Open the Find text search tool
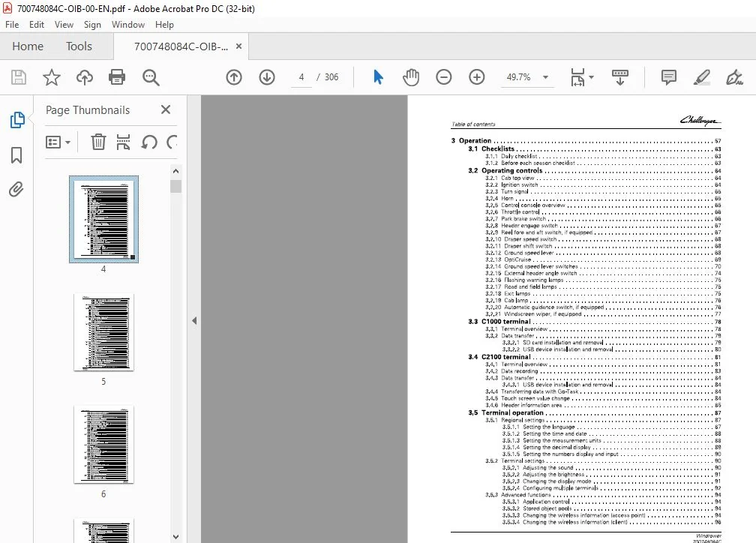The image size is (756, 543). click(x=151, y=77)
